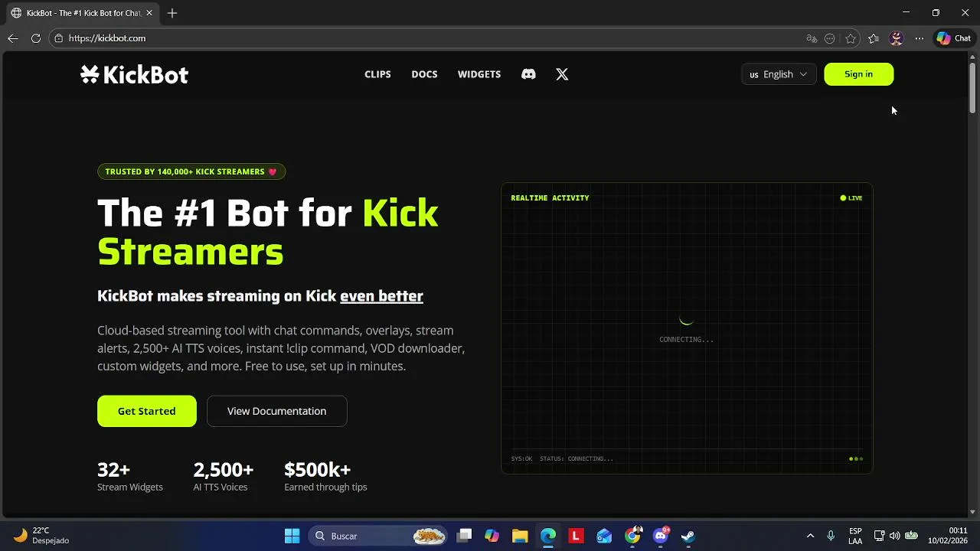Click the Microsoft Edge taskbar icon

[548, 536]
